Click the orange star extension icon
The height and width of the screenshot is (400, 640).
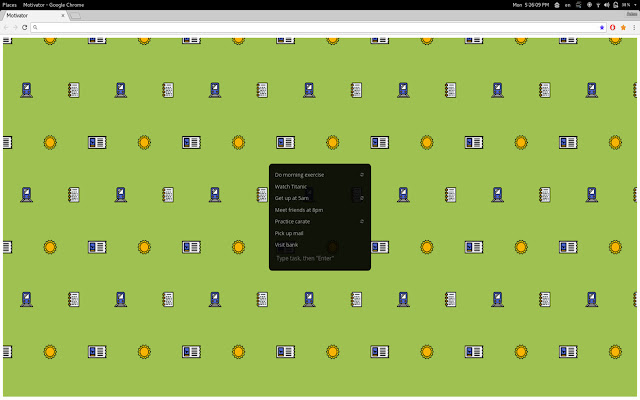(623, 27)
